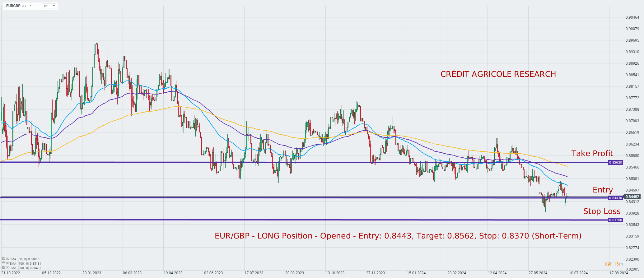Remove the EMA 50 indicator
The image size is (644, 278).
7,259
